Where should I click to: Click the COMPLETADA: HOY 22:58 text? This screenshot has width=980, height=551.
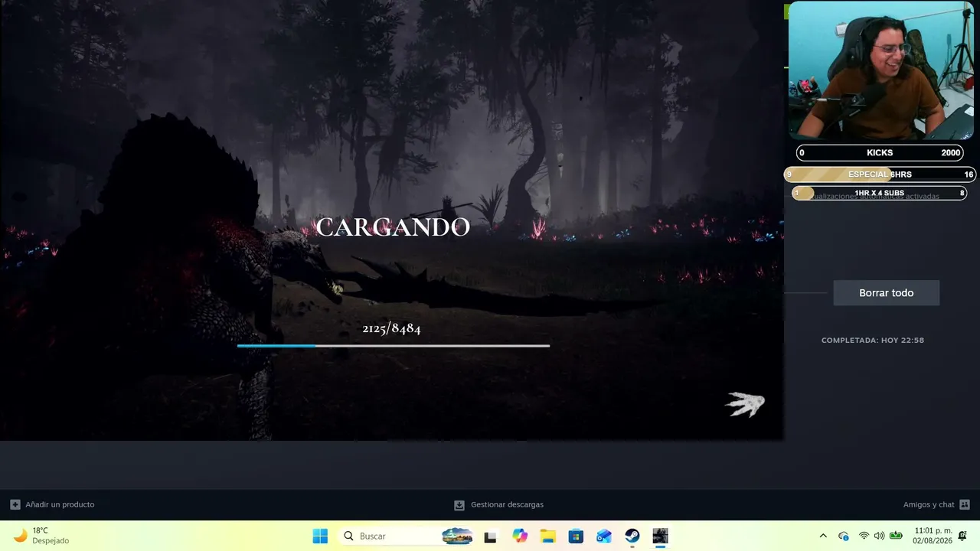[873, 341]
